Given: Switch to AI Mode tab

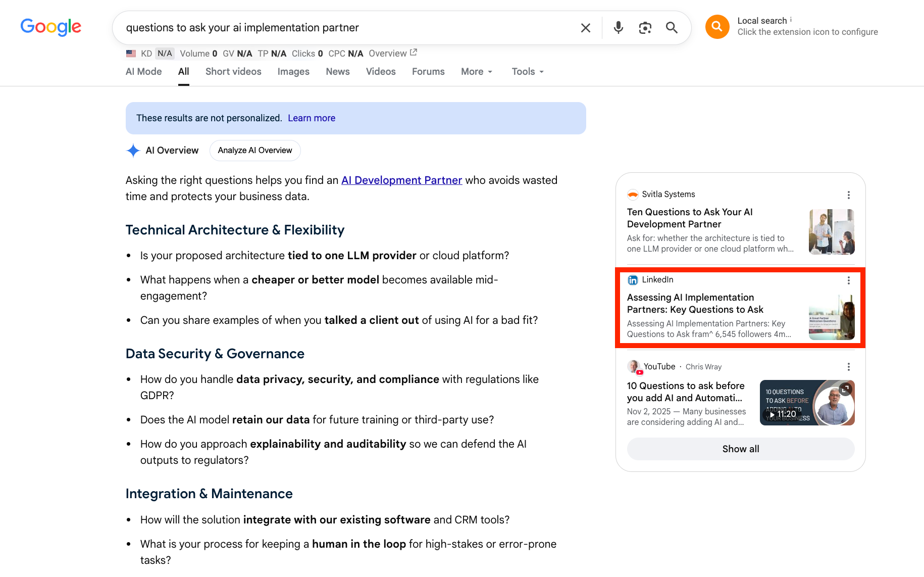Looking at the screenshot, I should [x=144, y=72].
